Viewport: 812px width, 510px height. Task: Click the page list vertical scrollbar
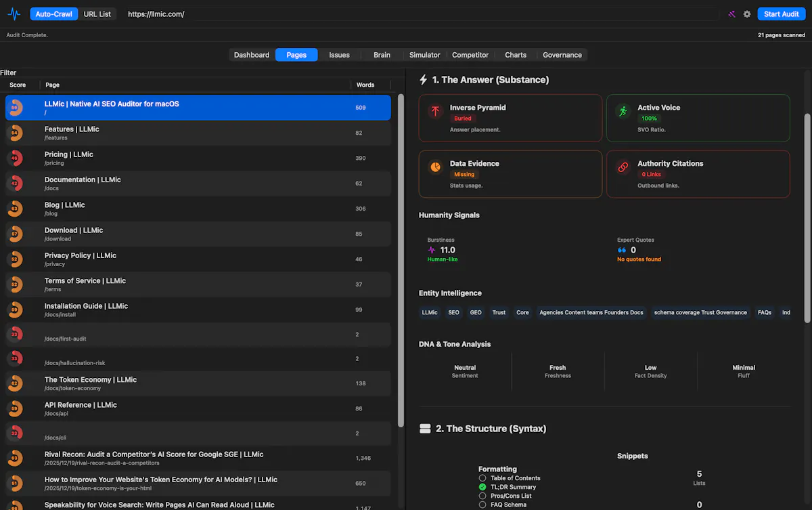[x=401, y=261]
